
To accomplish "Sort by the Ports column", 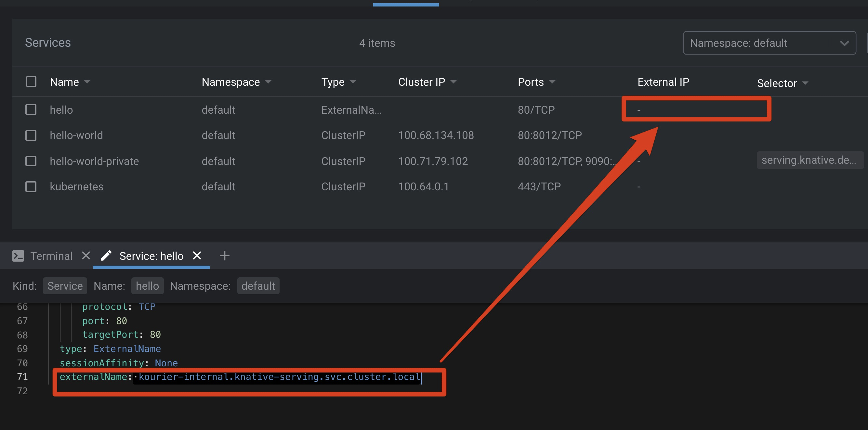I will click(x=536, y=82).
